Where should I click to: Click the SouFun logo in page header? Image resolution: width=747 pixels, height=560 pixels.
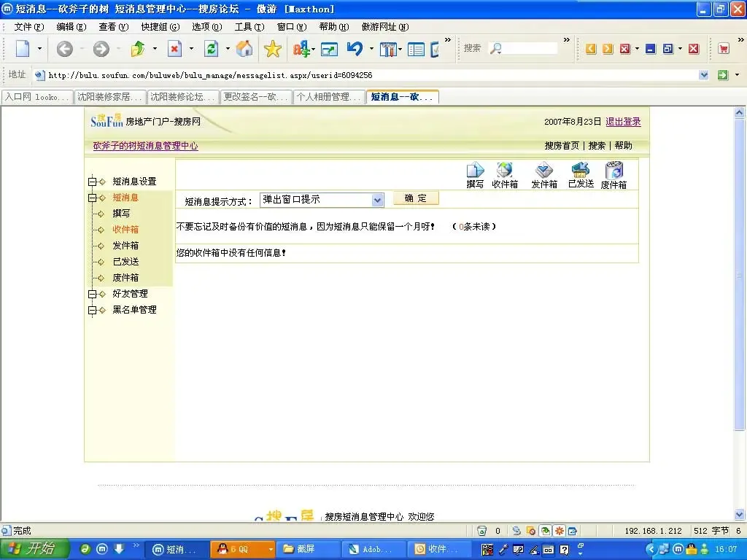pos(107,120)
